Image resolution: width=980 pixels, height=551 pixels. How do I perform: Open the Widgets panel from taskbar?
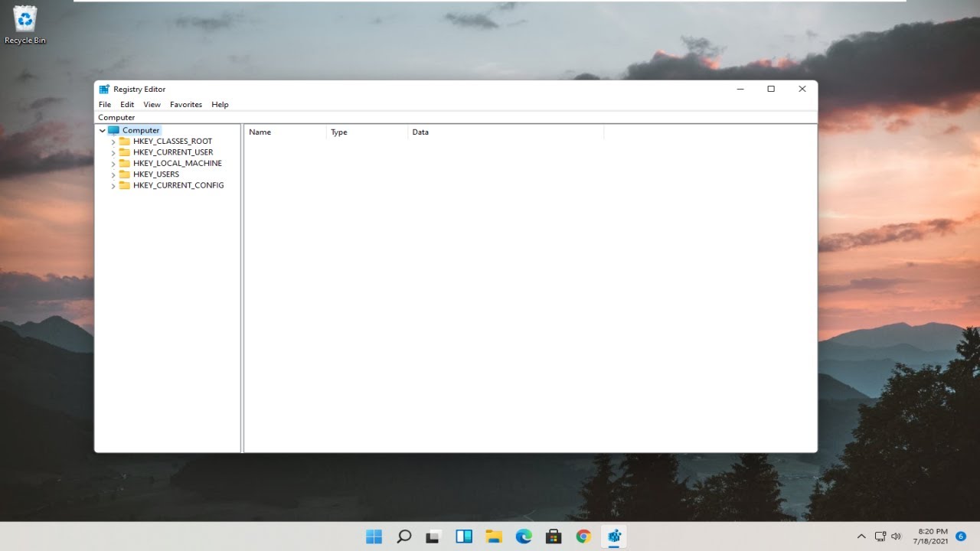point(464,536)
